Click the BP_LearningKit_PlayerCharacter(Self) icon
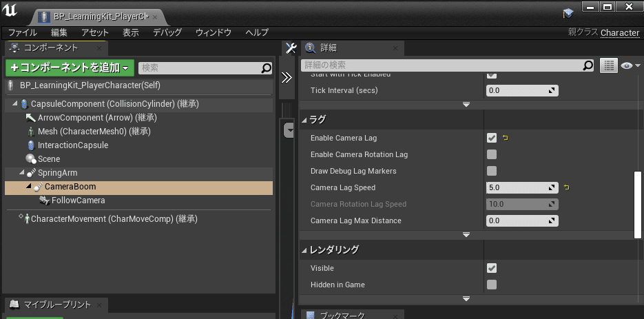This screenshot has width=644, height=319. pyautogui.click(x=11, y=85)
